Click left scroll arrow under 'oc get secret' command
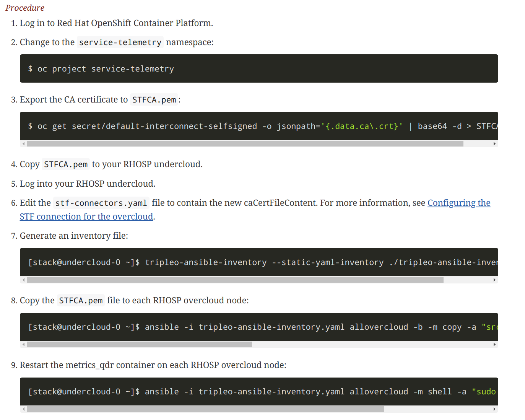This screenshot has height=420, width=525. click(24, 144)
